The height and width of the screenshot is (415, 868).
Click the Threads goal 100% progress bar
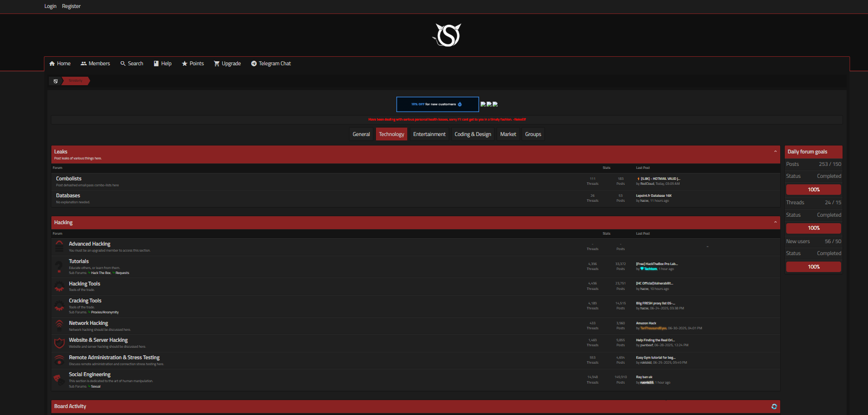814,228
